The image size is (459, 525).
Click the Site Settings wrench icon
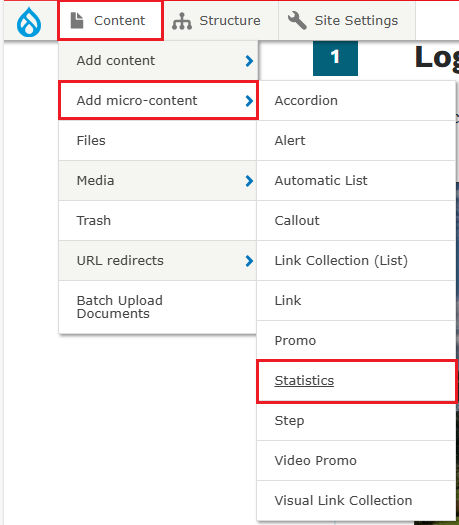coord(297,20)
